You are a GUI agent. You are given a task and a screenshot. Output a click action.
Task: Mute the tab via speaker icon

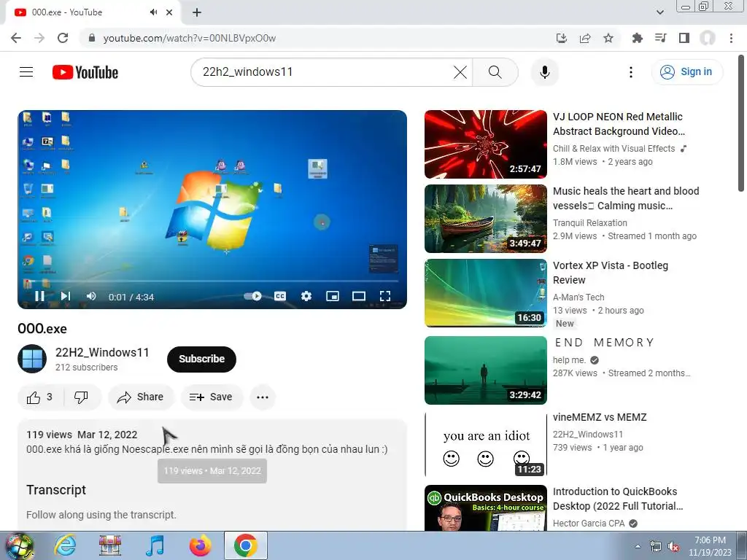153,12
